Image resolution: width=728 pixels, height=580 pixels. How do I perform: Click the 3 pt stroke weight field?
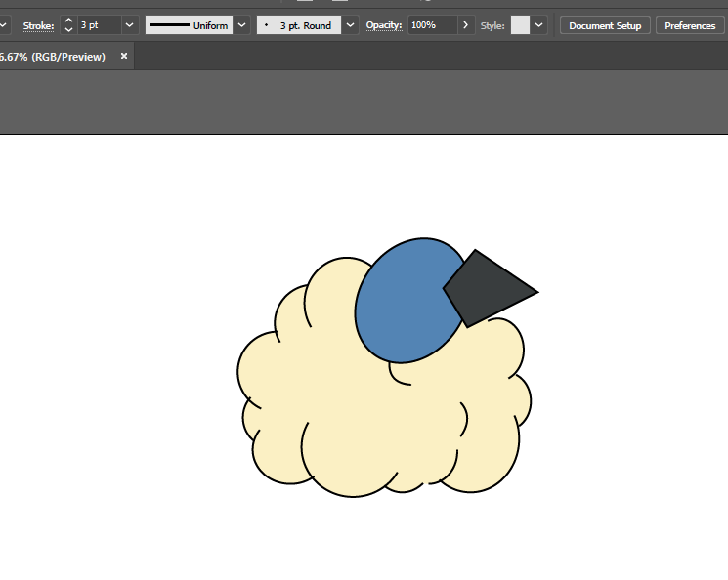(x=100, y=25)
